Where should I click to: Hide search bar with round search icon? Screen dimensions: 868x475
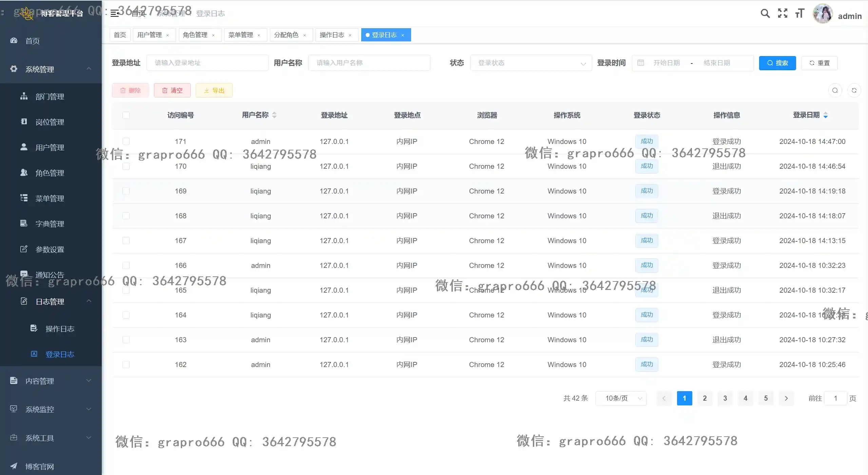coord(835,91)
